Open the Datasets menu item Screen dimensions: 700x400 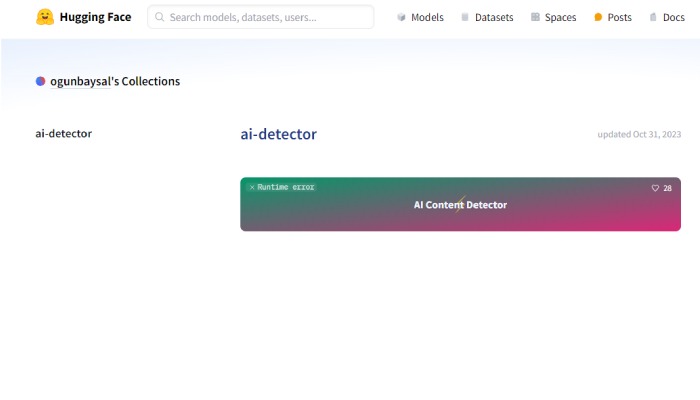487,17
